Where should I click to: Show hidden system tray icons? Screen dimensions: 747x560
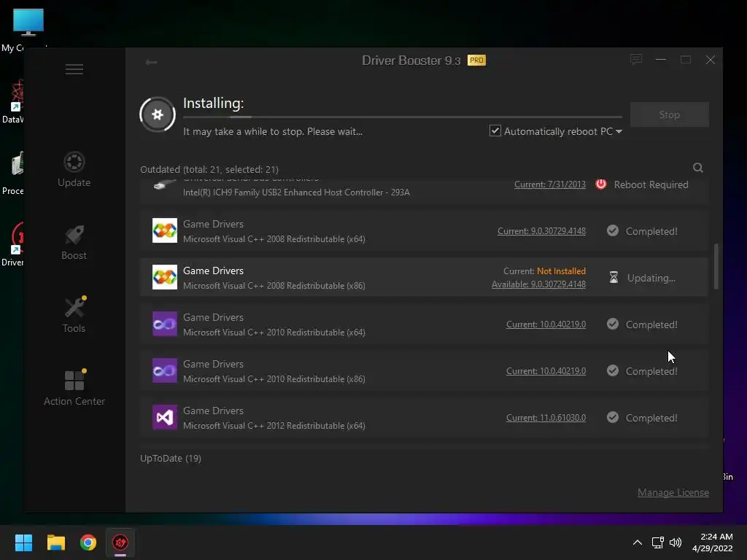(638, 542)
